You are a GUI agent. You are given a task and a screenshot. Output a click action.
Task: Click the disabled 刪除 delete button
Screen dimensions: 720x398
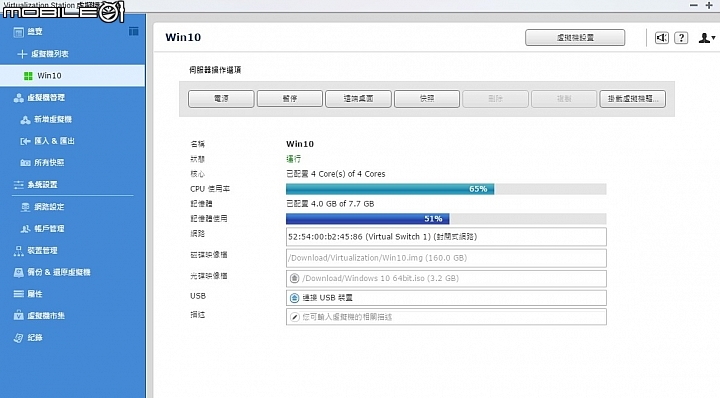click(x=495, y=99)
